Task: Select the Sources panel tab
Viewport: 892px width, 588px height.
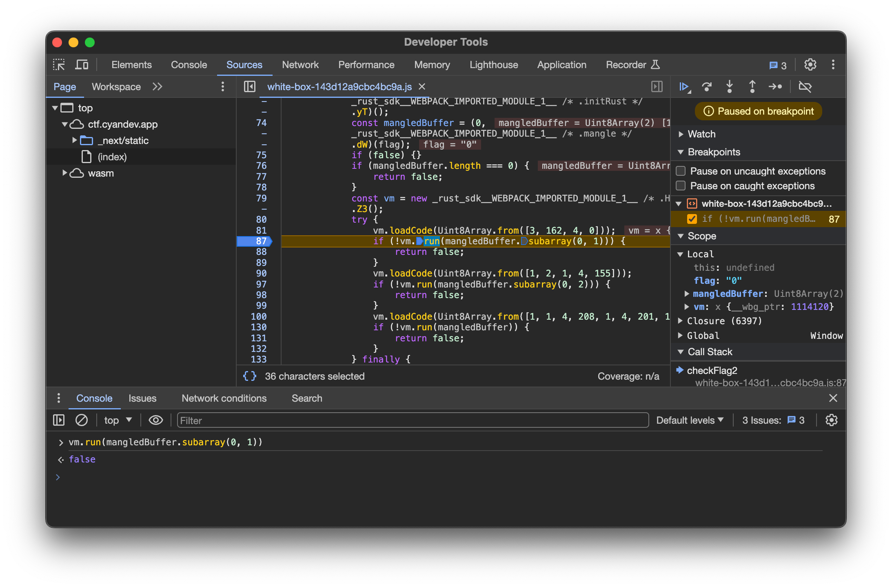Action: pyautogui.click(x=243, y=64)
